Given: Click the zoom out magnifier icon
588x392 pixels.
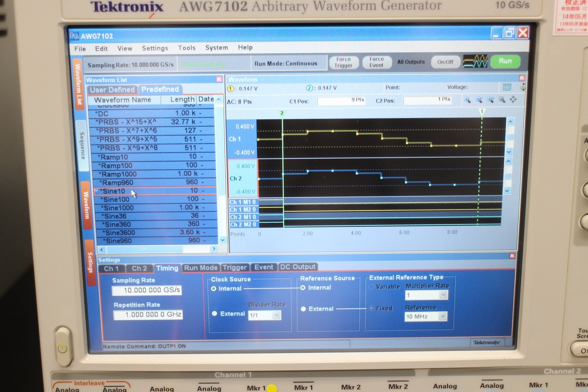Looking at the screenshot, I should 502,100.
